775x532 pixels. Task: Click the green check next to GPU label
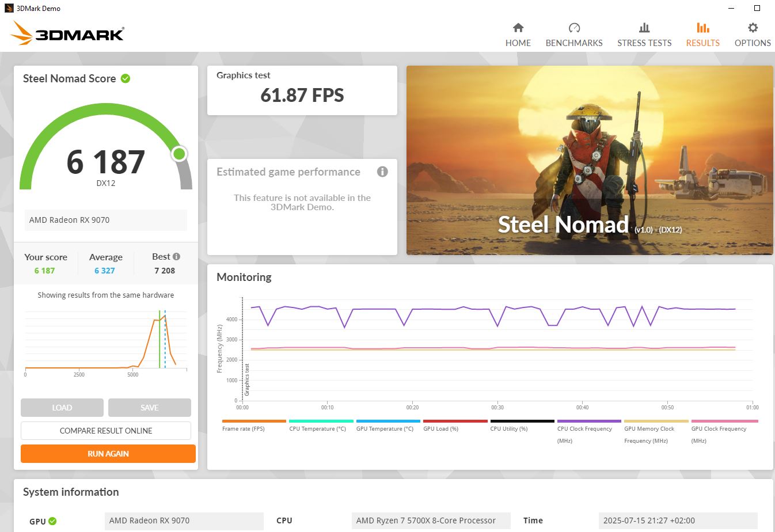pos(52,521)
